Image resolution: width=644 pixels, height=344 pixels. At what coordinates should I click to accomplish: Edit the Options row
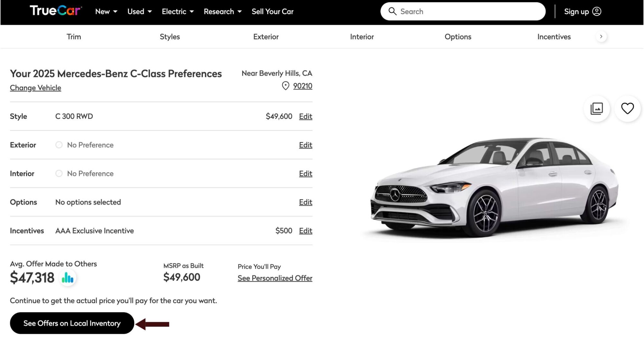tap(306, 202)
